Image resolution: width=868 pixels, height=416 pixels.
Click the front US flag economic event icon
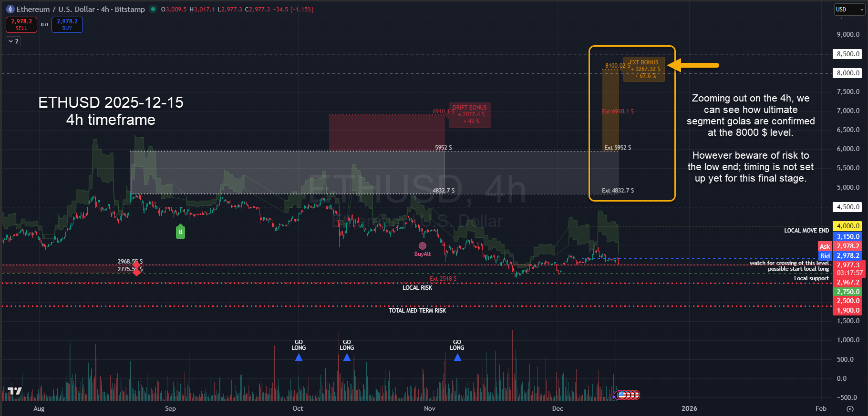(x=622, y=395)
